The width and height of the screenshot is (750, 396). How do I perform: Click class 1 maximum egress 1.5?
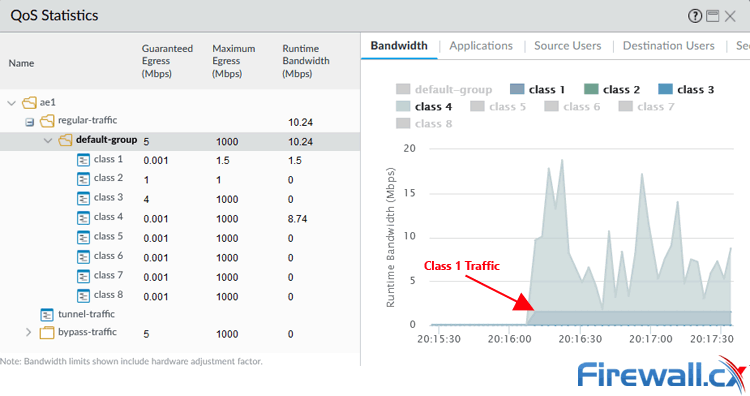(x=222, y=161)
